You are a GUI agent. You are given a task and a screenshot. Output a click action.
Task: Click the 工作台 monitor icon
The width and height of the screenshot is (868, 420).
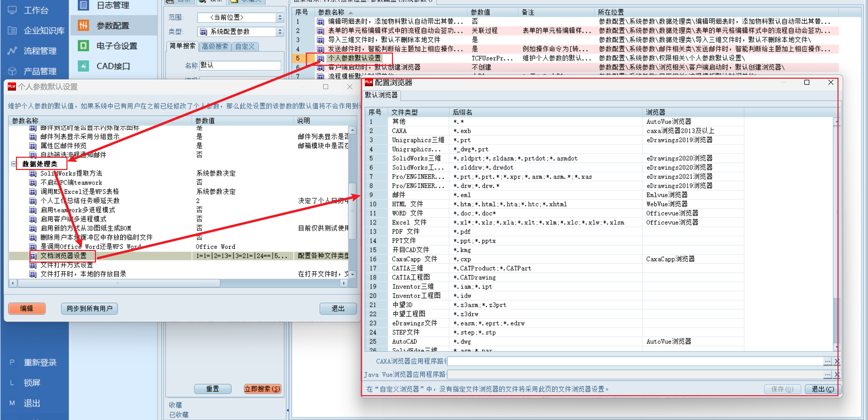pos(12,10)
